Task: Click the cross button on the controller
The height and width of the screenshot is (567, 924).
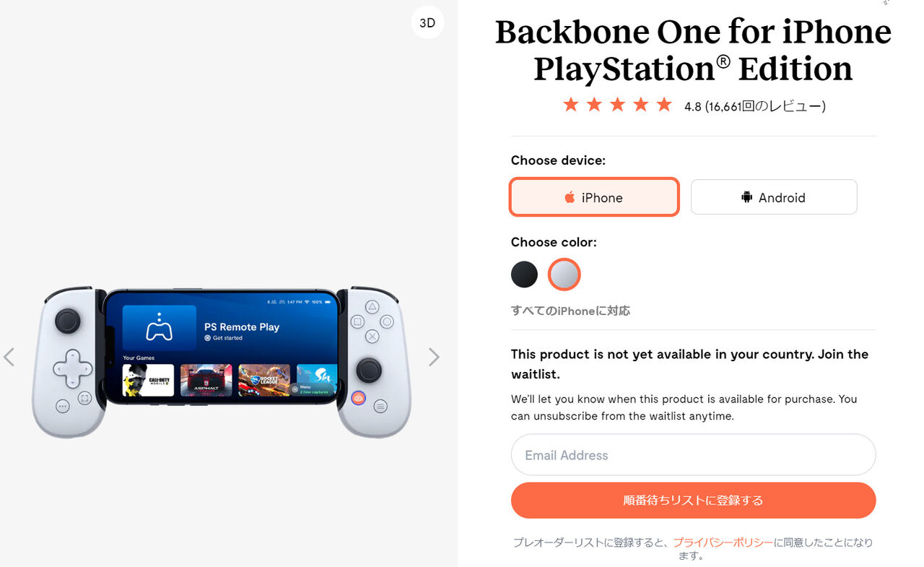Action: pyautogui.click(x=372, y=336)
